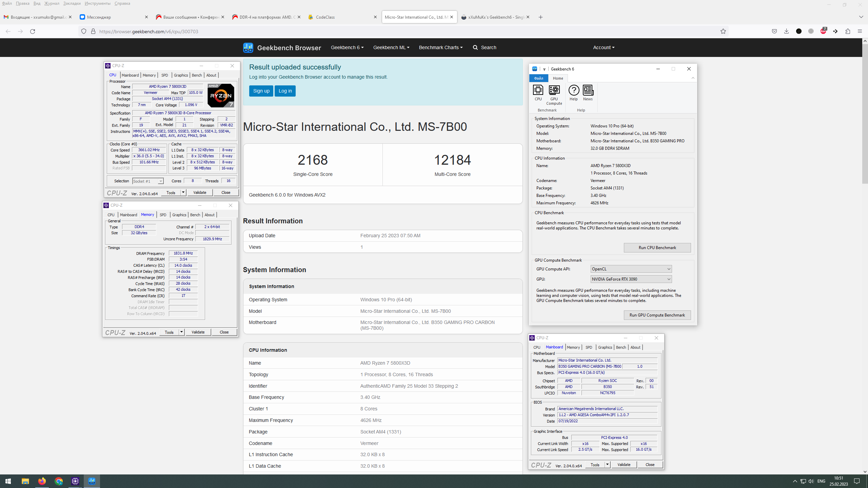
Task: Click the 2168 Single-Core Score value
Action: pos(313,160)
